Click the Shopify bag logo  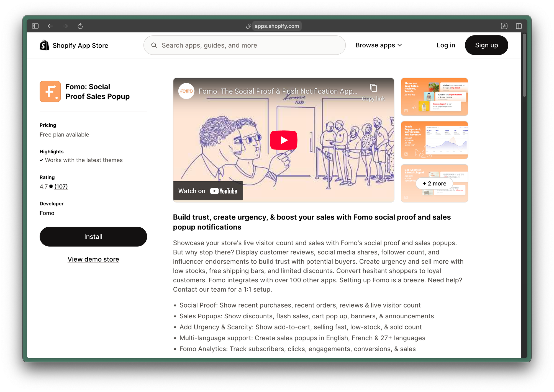(44, 45)
